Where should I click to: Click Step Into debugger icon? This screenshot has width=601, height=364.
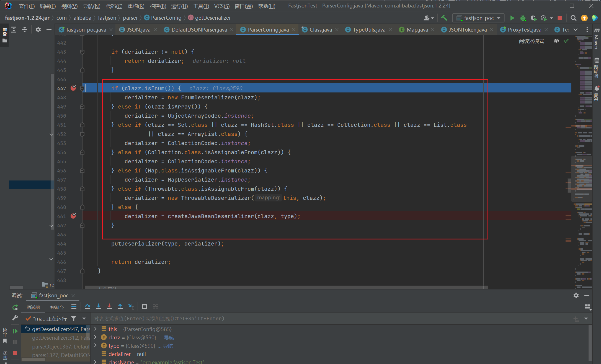[x=98, y=306]
